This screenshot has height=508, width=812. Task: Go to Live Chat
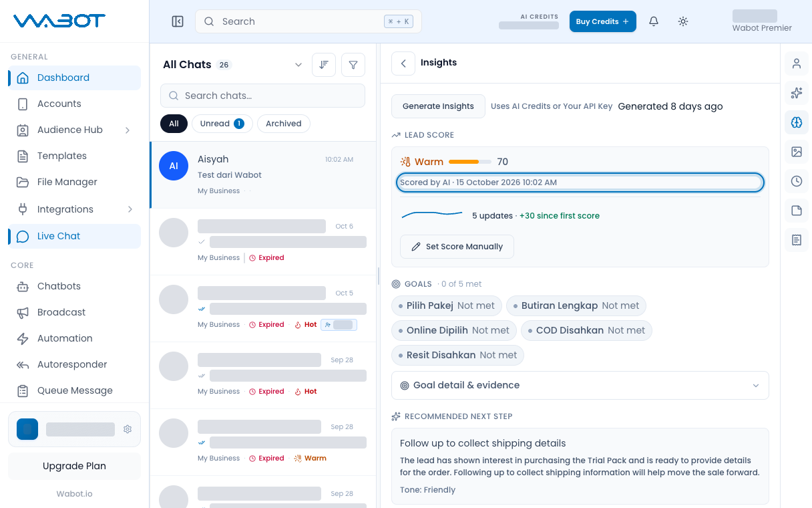click(x=75, y=236)
